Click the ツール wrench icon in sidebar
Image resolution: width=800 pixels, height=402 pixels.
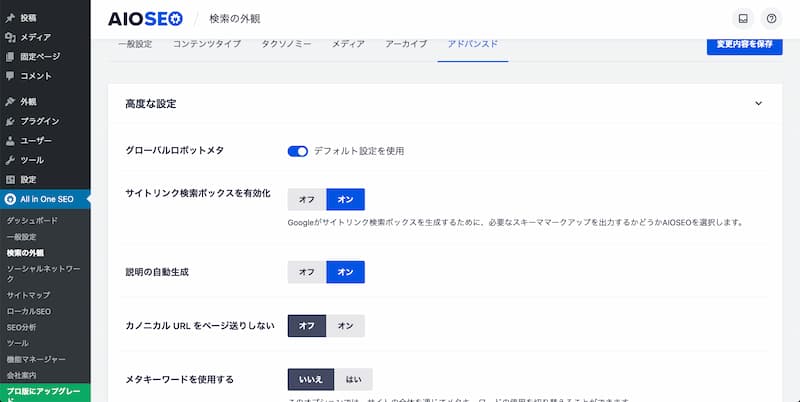tap(10, 160)
